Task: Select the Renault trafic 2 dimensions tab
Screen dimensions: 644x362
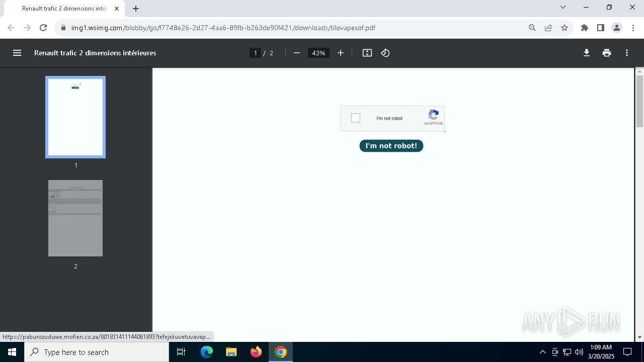Action: (64, 9)
